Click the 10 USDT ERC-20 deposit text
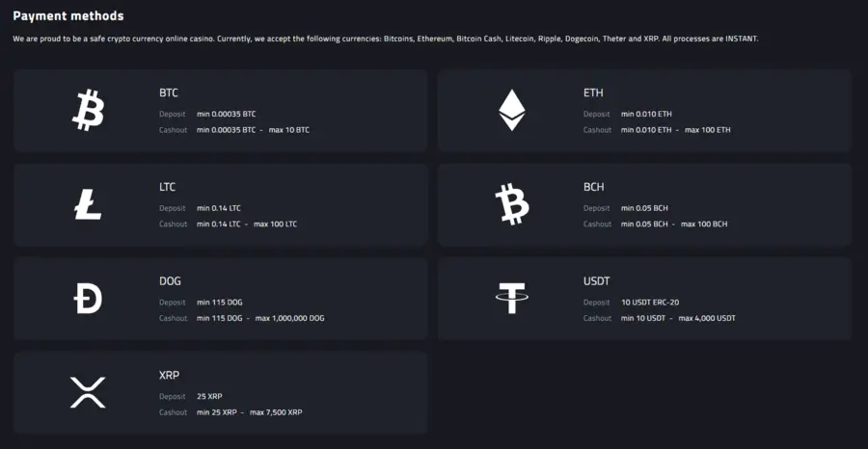Viewport: 868px width, 449px height. (650, 303)
